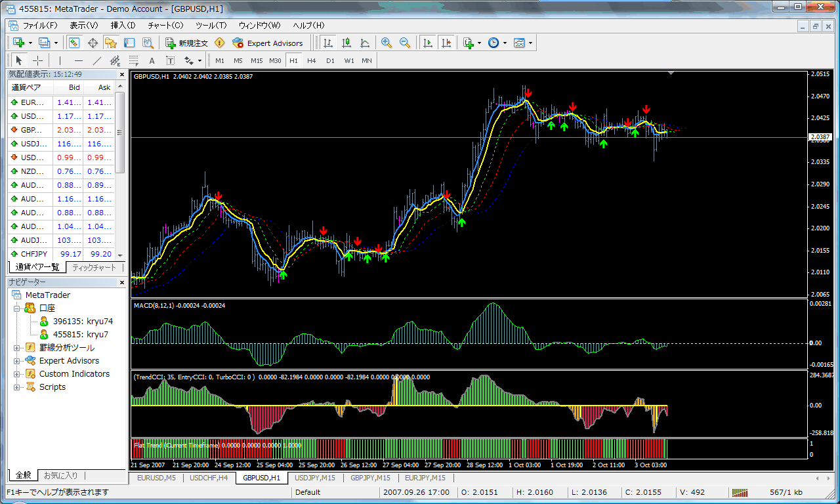Pick the text label 'A' tool
Image resolution: width=840 pixels, height=504 pixels.
point(152,60)
